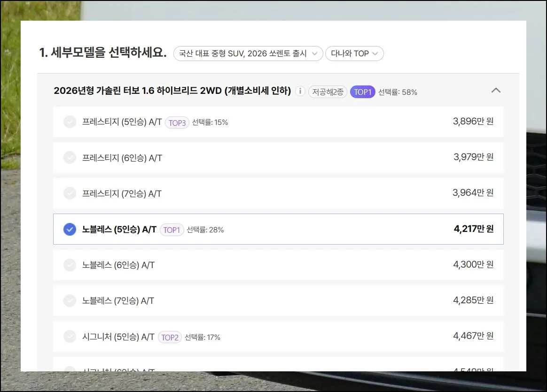The image size is (547, 392).
Task: Click the 4,467만 원 price for 시그니처
Action: click(473, 336)
